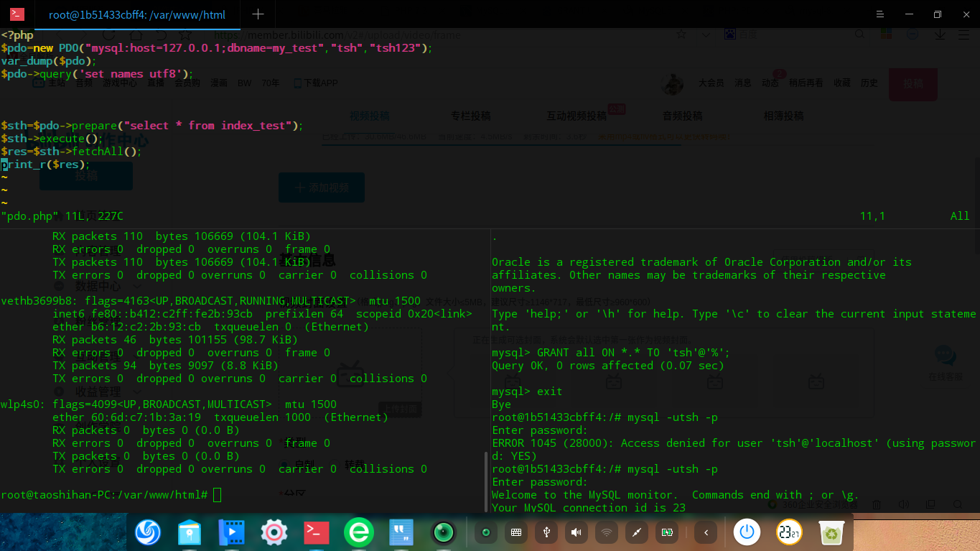This screenshot has height=551, width=980.
Task: Click the small green dot tray icon
Action: [x=486, y=532]
